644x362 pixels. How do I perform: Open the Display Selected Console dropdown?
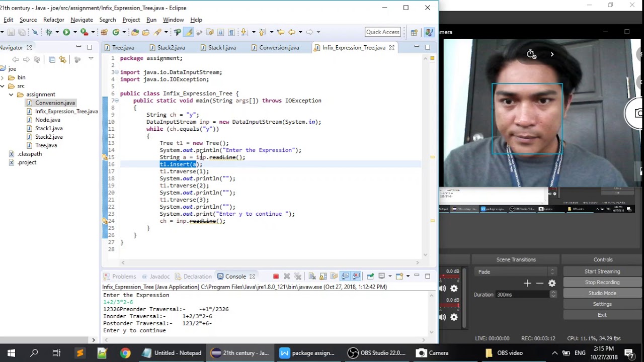(390, 276)
